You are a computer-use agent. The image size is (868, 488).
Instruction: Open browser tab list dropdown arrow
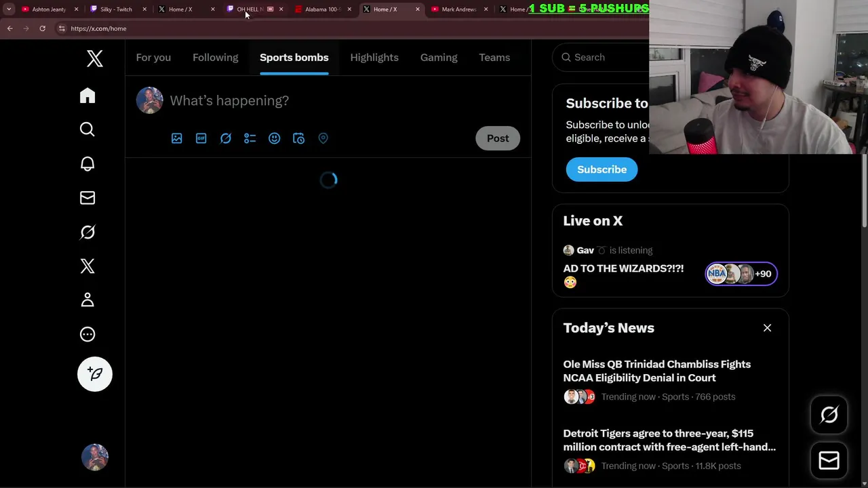tap(8, 9)
